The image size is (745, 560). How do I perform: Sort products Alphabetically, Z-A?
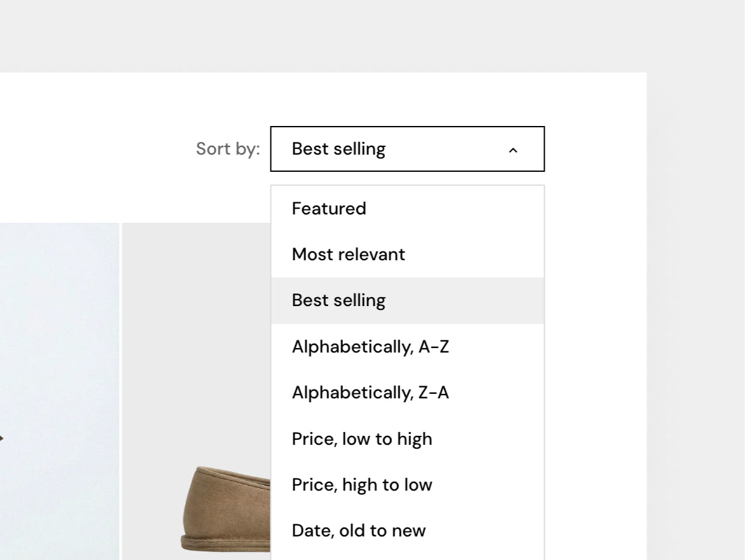407,393
